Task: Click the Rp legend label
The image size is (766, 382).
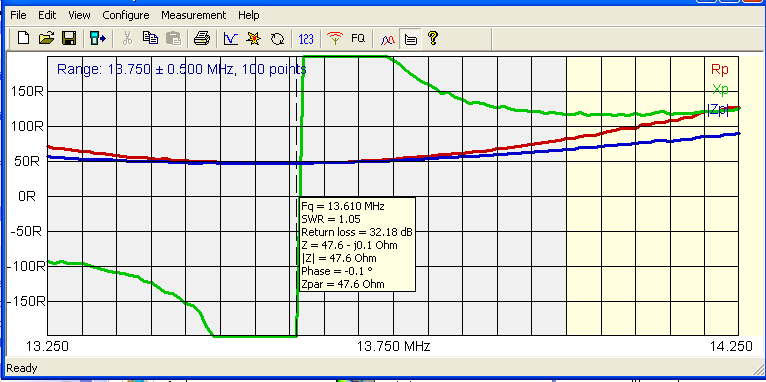Action: point(719,70)
